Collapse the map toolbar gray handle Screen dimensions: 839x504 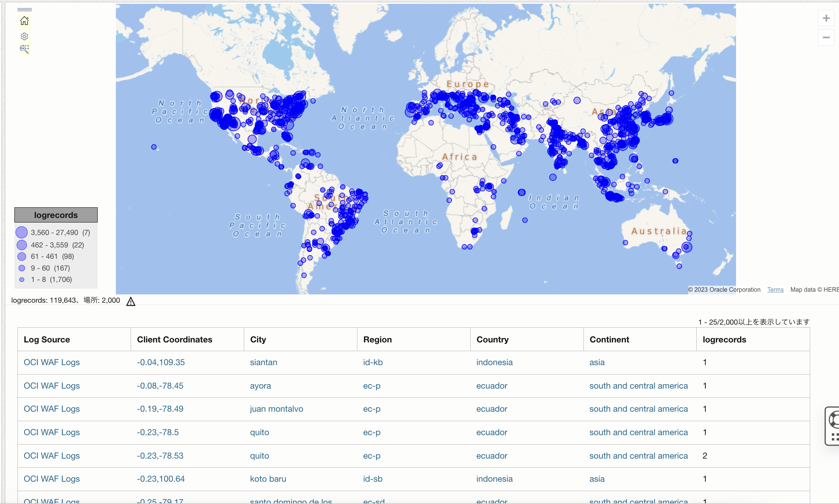click(25, 10)
